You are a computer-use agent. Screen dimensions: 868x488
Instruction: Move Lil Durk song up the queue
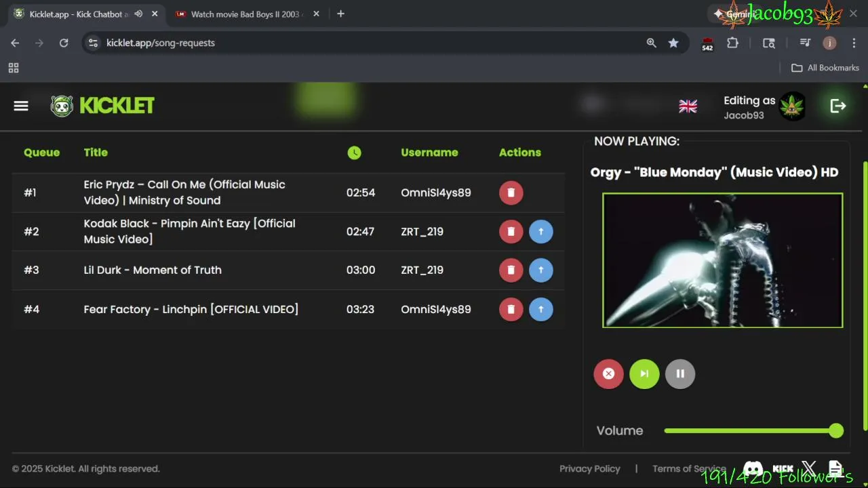[541, 270]
